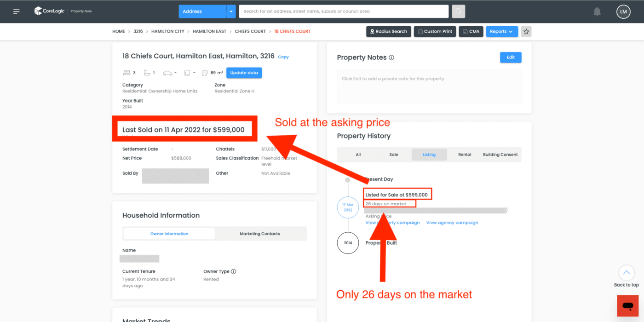The height and width of the screenshot is (322, 644).
Task: Click Edit in Property Notes
Action: 511,57
